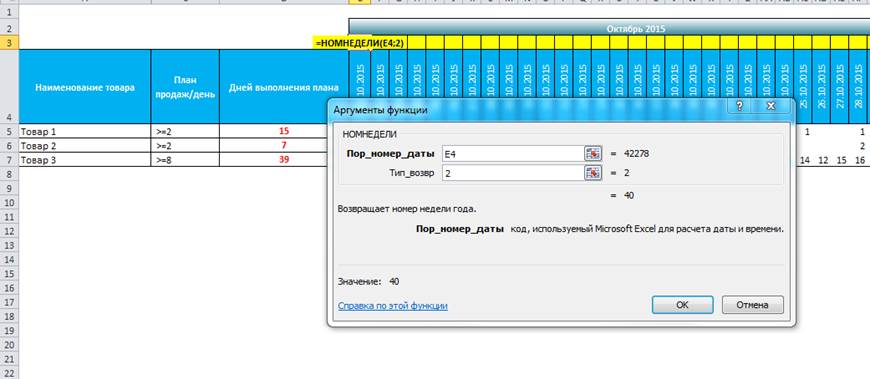Click into the Тип_возвр input field
Viewport: 870px width, 379px height.
pyautogui.click(x=512, y=173)
